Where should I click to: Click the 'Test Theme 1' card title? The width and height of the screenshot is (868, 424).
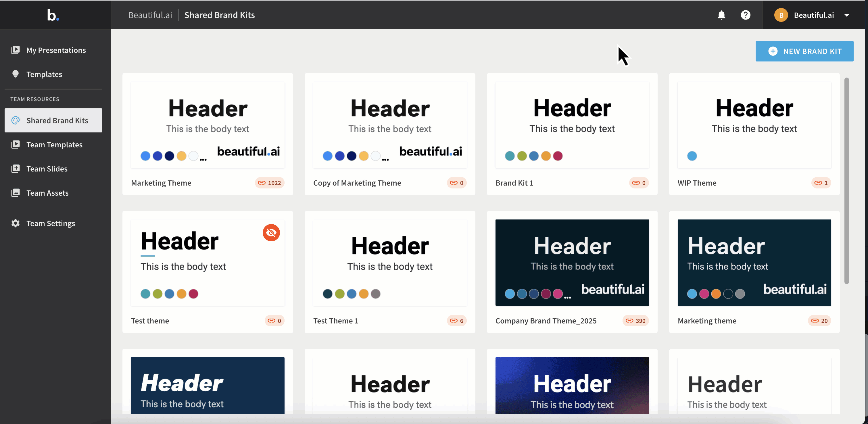[x=336, y=321]
